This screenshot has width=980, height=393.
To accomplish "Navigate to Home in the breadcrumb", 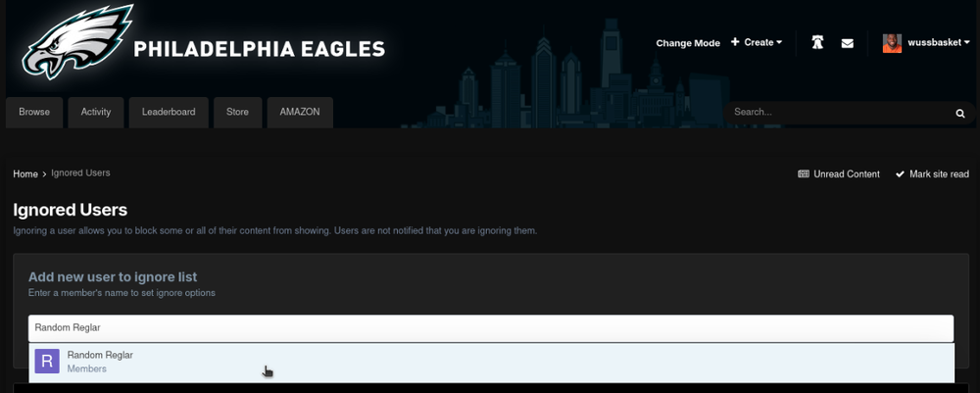I will pos(25,173).
